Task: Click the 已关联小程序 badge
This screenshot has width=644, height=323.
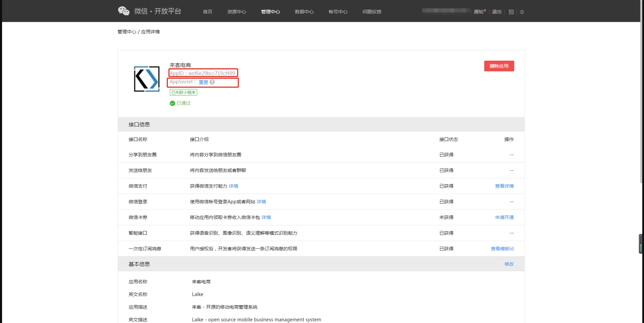Action: 183,92
